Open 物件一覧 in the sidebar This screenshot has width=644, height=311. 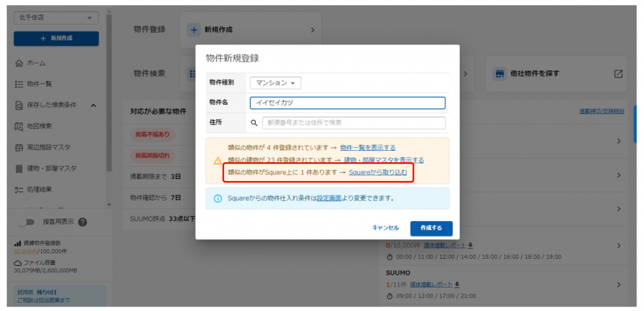[40, 84]
